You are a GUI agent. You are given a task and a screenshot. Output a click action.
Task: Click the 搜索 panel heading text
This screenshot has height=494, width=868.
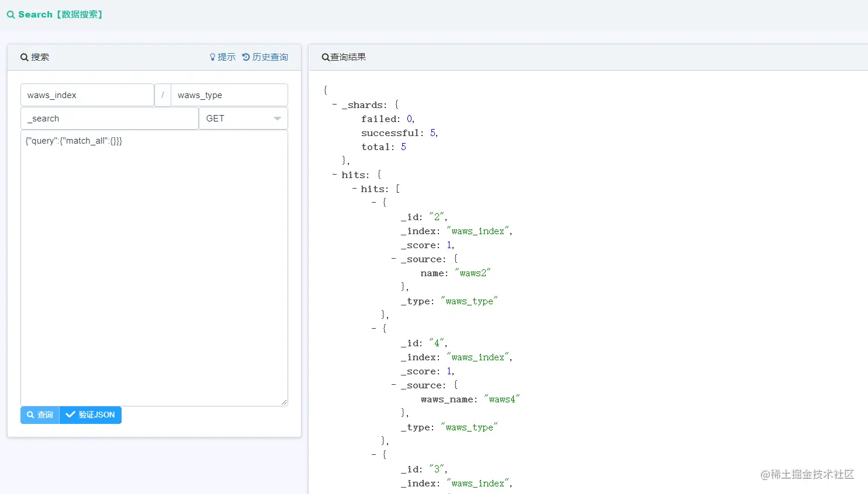point(40,57)
